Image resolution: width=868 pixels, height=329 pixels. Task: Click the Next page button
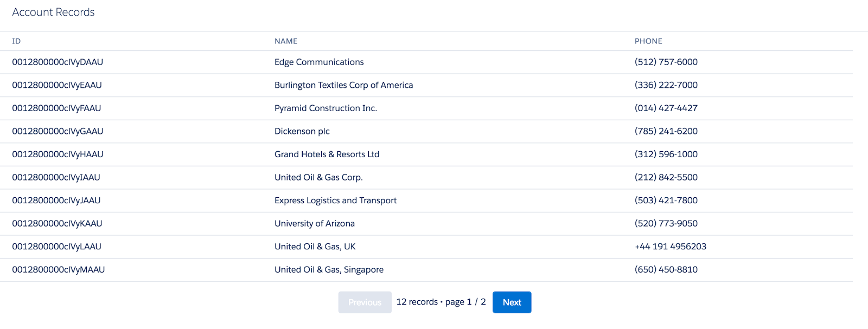[x=512, y=302]
